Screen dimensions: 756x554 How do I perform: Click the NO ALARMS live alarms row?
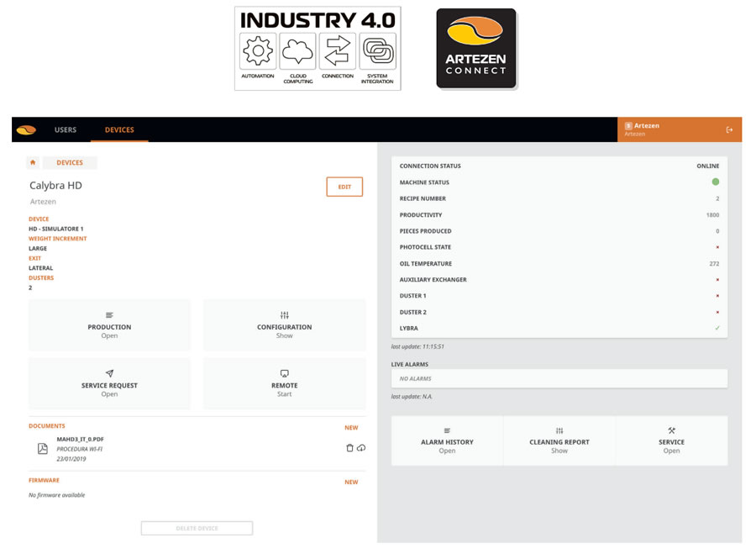click(559, 379)
